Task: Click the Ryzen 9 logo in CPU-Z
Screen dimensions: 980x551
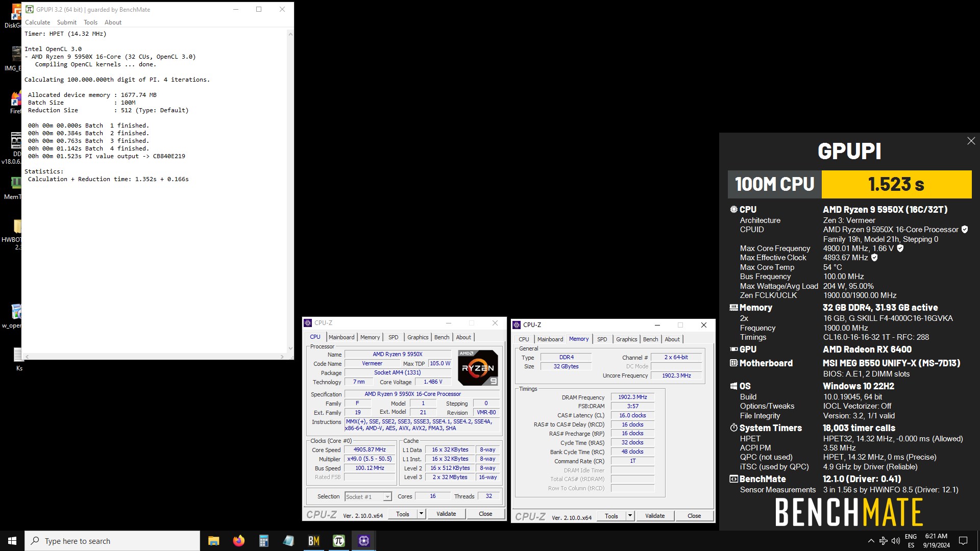Action: (478, 367)
